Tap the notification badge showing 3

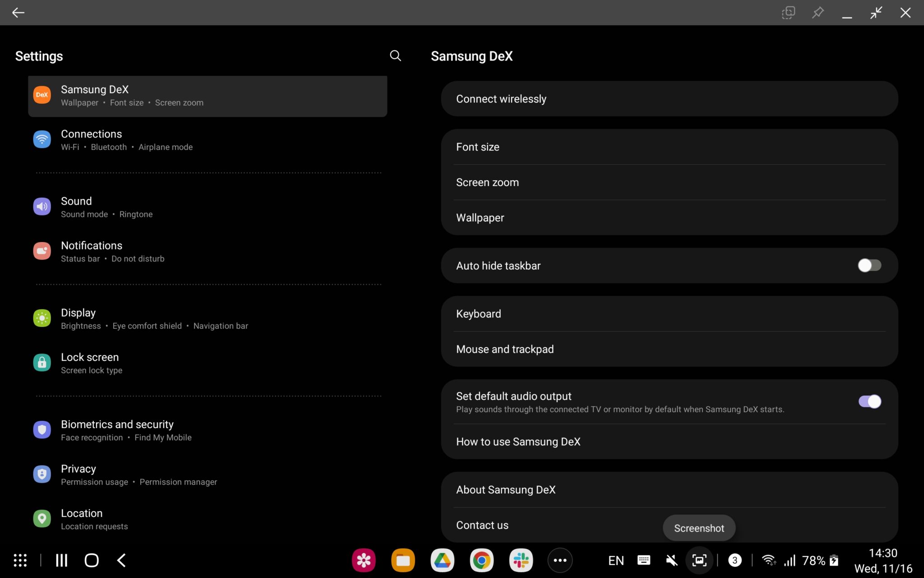click(735, 560)
